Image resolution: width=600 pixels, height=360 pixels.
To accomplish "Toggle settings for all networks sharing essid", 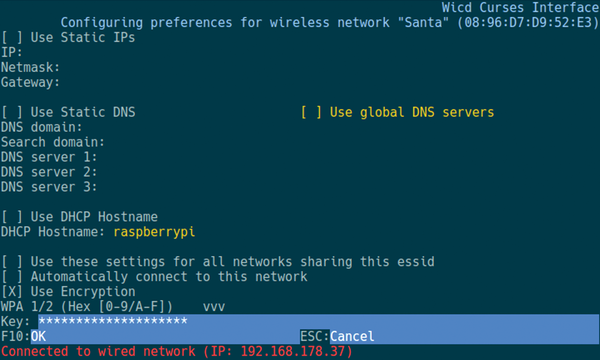I will coord(218,262).
